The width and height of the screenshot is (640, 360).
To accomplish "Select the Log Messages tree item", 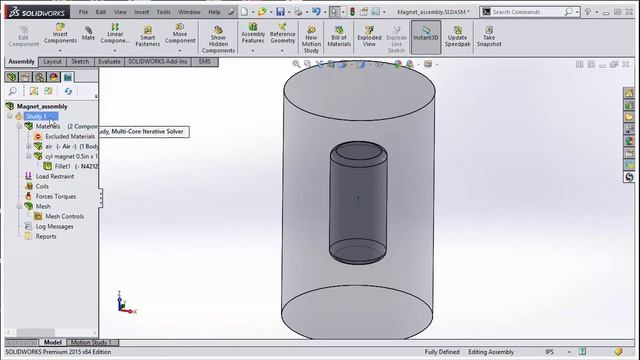I will [49, 227].
